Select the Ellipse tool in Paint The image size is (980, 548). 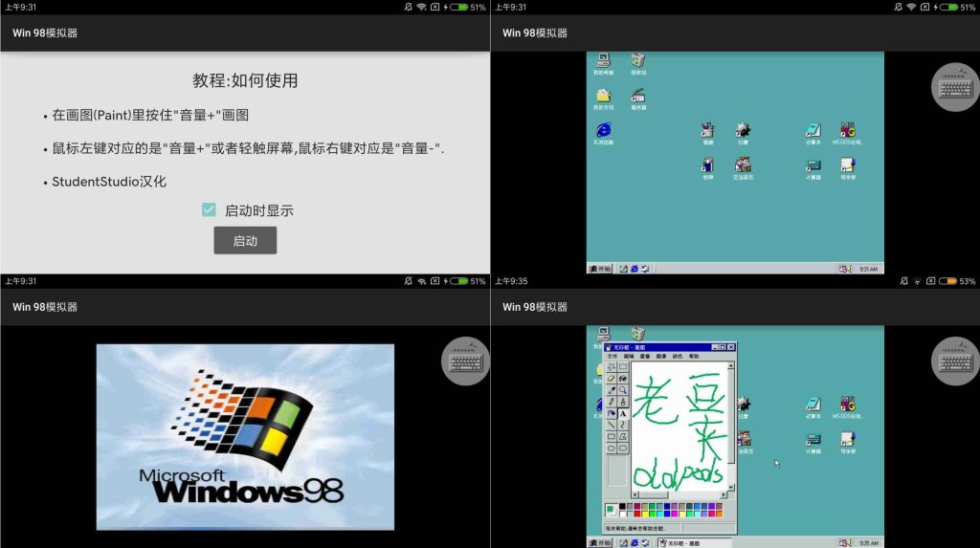612,448
